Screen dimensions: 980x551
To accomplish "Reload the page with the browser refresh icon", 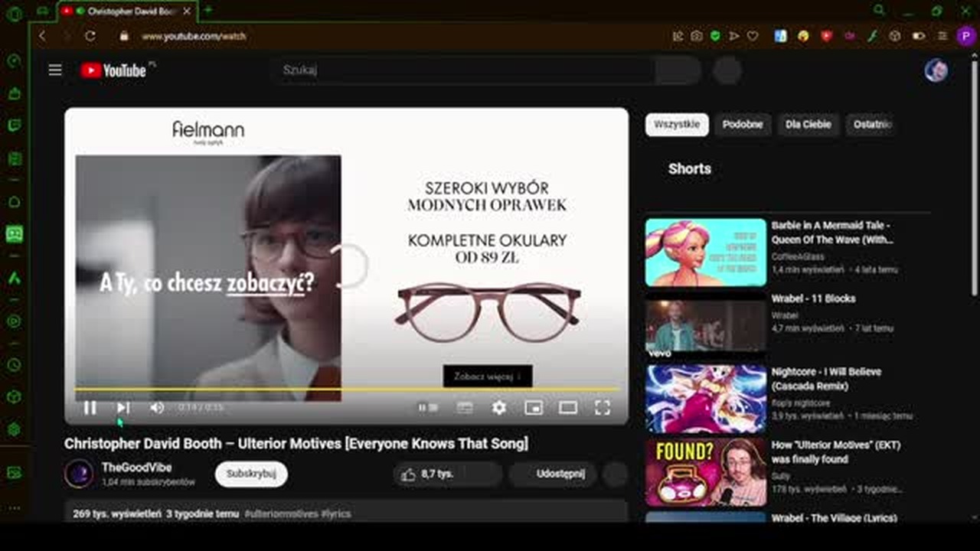I will (90, 36).
